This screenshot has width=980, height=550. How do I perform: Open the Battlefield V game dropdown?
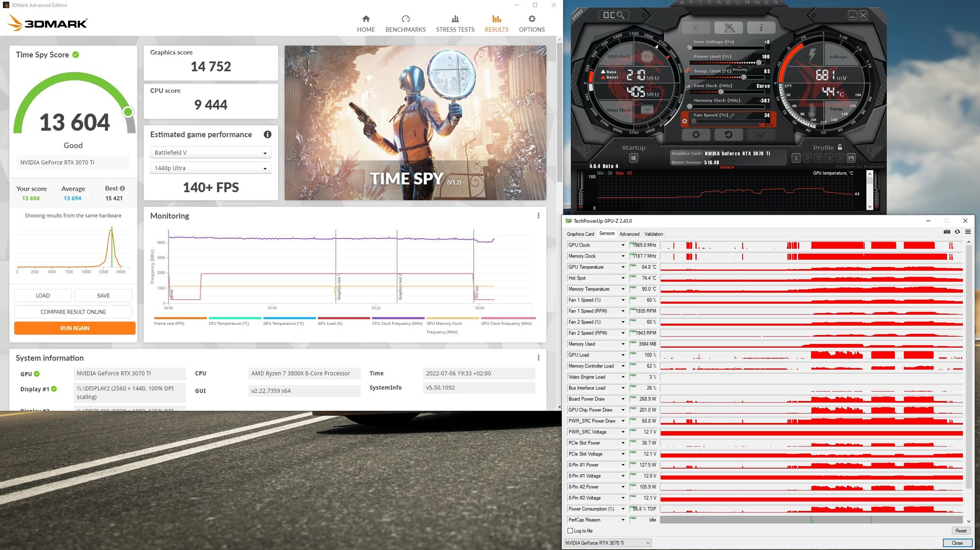(210, 153)
